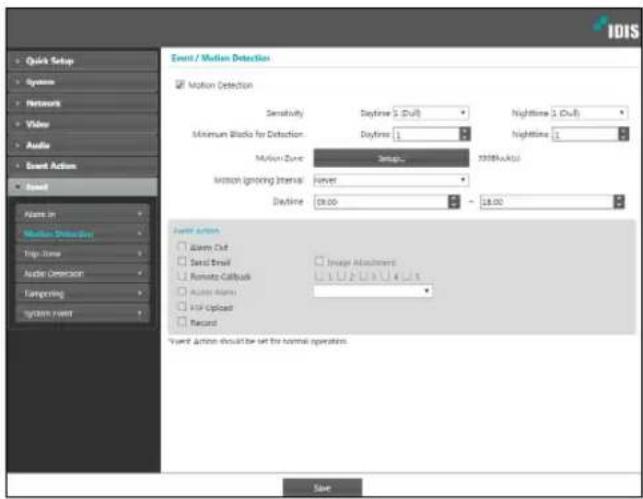Viewport: 643px width, 499px height.
Task: Collapse the expanded Event section
Action: click(x=82, y=187)
